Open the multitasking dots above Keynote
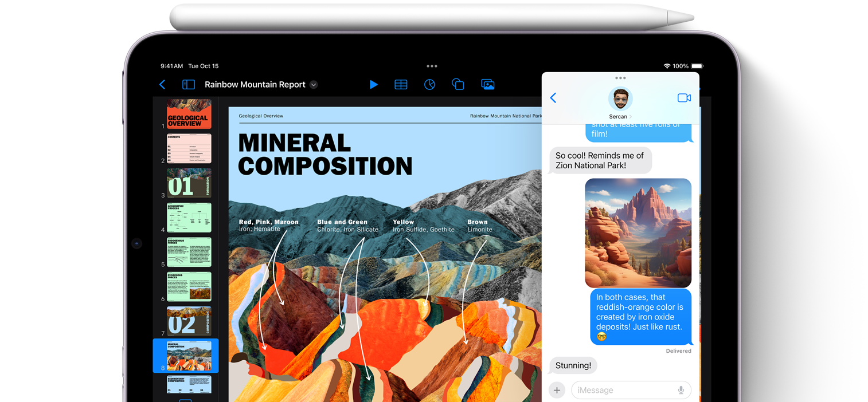 pos(432,66)
